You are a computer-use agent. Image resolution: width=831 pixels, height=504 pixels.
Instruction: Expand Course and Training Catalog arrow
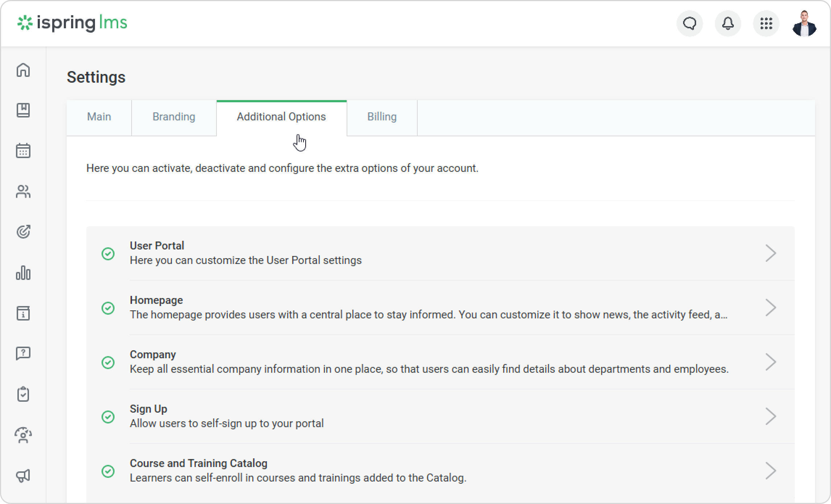pyautogui.click(x=770, y=471)
